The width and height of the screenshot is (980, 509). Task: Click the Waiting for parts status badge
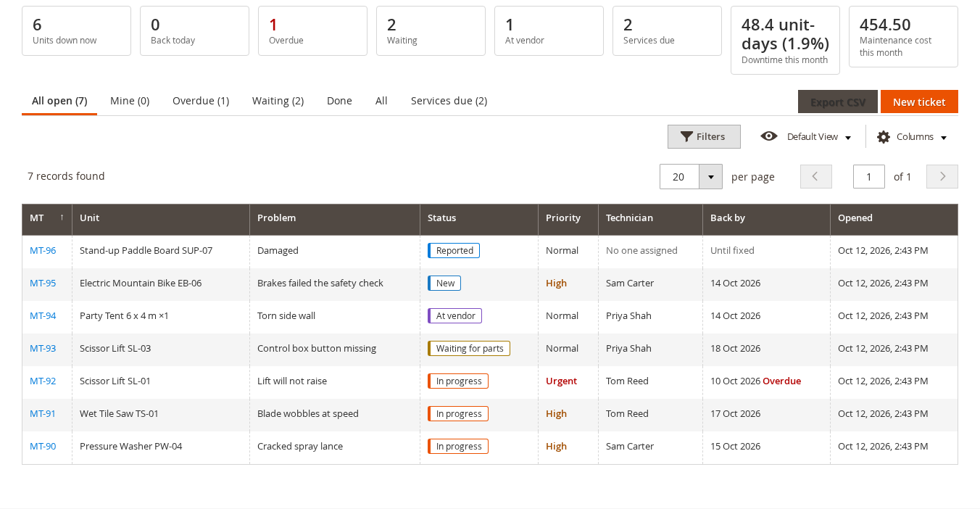(x=469, y=348)
